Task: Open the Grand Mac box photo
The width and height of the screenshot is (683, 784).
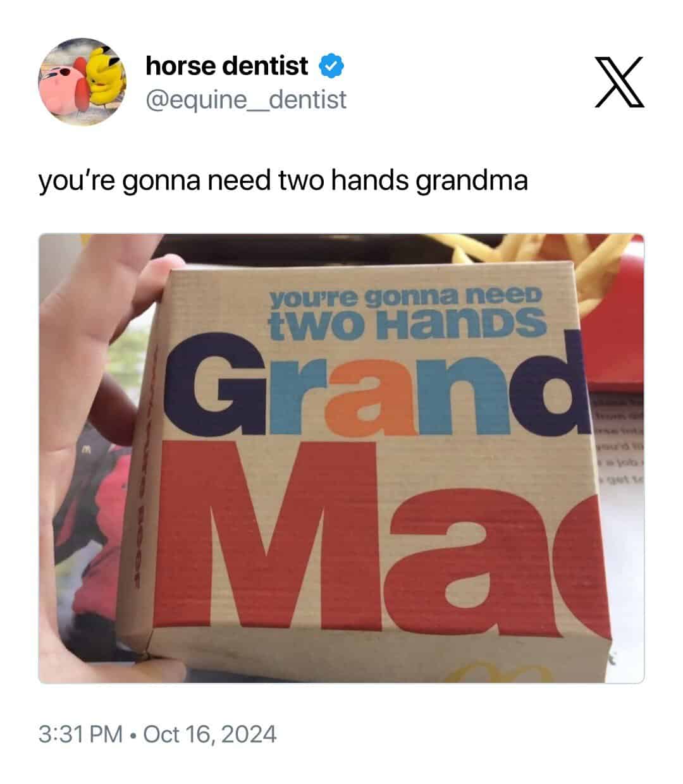Action: 341,458
